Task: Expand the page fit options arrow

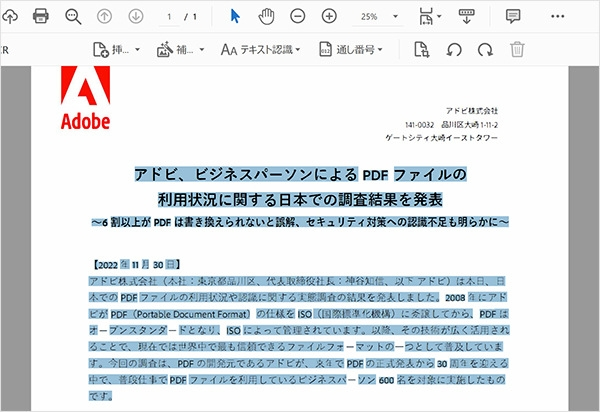Action: point(439,16)
